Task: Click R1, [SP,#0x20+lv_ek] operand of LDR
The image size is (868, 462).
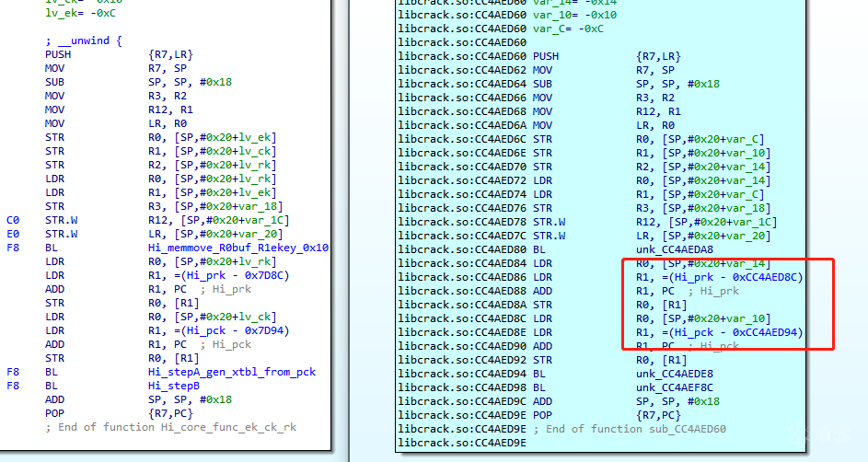Action: click(x=212, y=192)
